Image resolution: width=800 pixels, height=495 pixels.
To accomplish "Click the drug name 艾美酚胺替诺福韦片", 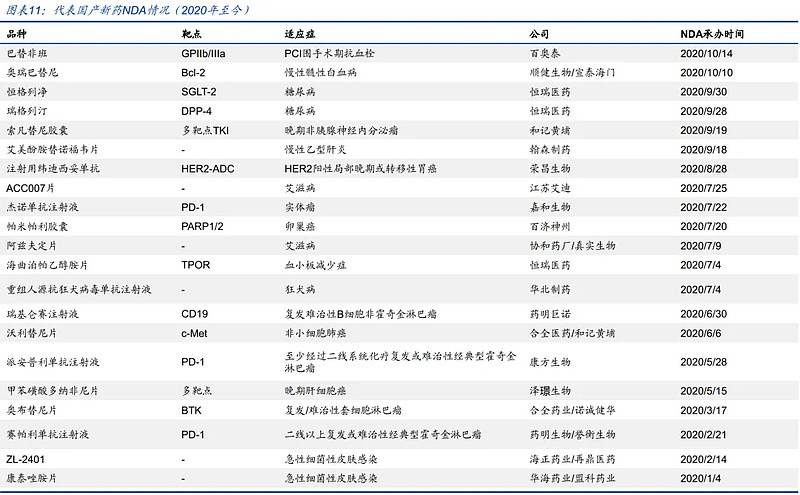I will 52,150.
